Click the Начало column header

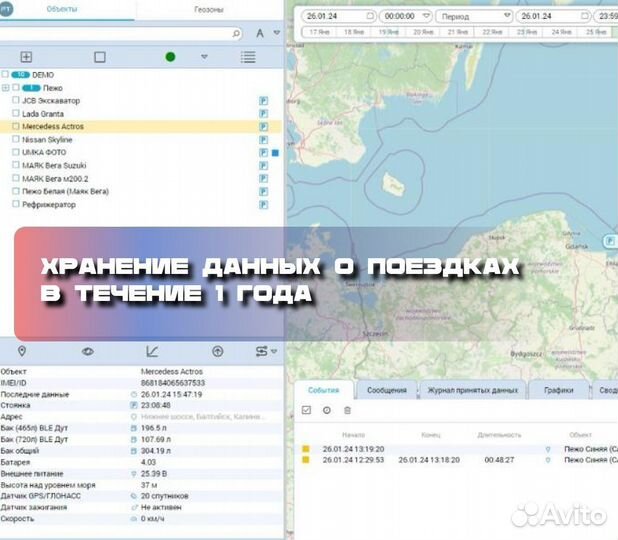353,435
